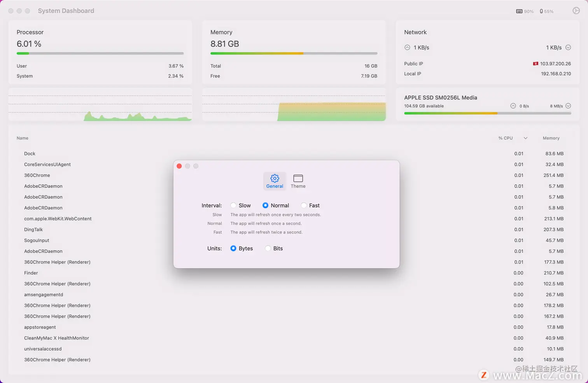Click the SSD write arrow icon
This screenshot has height=383, width=588.
(x=568, y=106)
